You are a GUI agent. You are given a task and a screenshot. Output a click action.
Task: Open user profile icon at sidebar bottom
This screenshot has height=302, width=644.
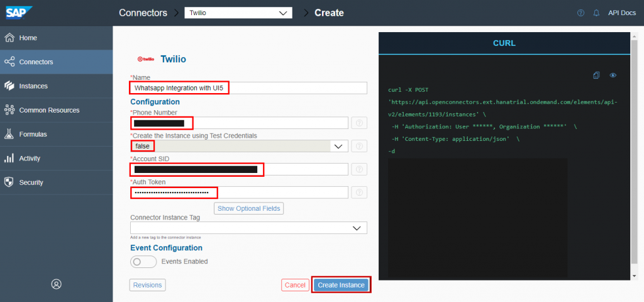56,284
